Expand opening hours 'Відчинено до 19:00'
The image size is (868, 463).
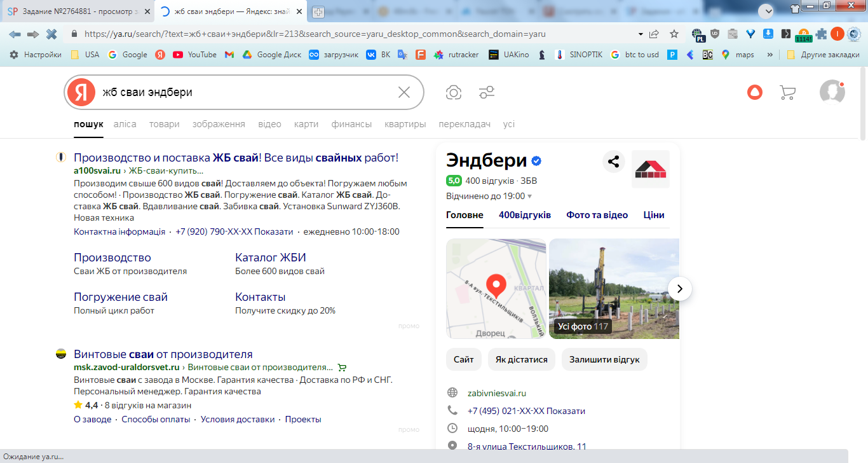[x=489, y=196]
